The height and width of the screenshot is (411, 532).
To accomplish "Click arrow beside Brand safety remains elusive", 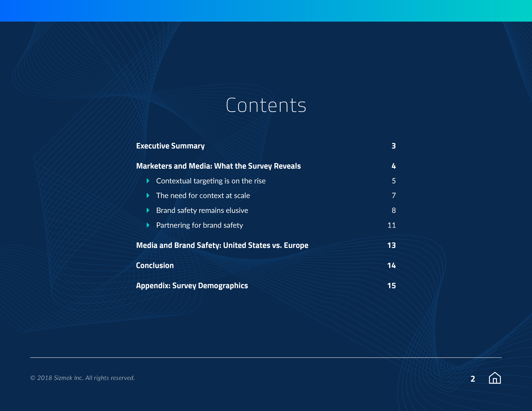I will 148,210.
